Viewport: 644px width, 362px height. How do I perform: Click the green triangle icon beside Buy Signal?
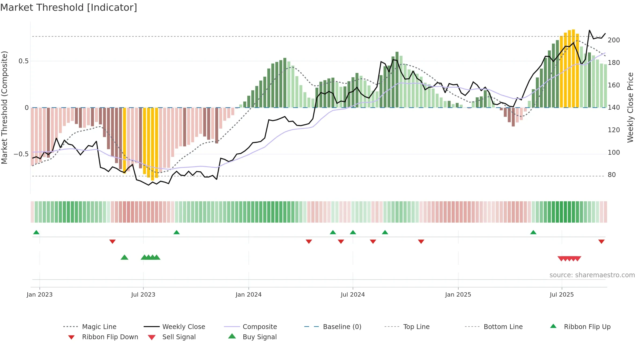(x=232, y=336)
